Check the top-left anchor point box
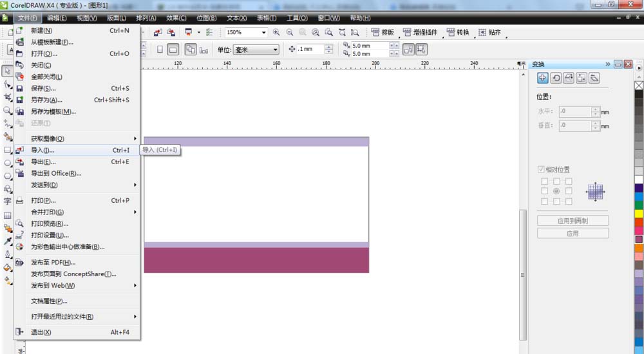 click(x=544, y=181)
